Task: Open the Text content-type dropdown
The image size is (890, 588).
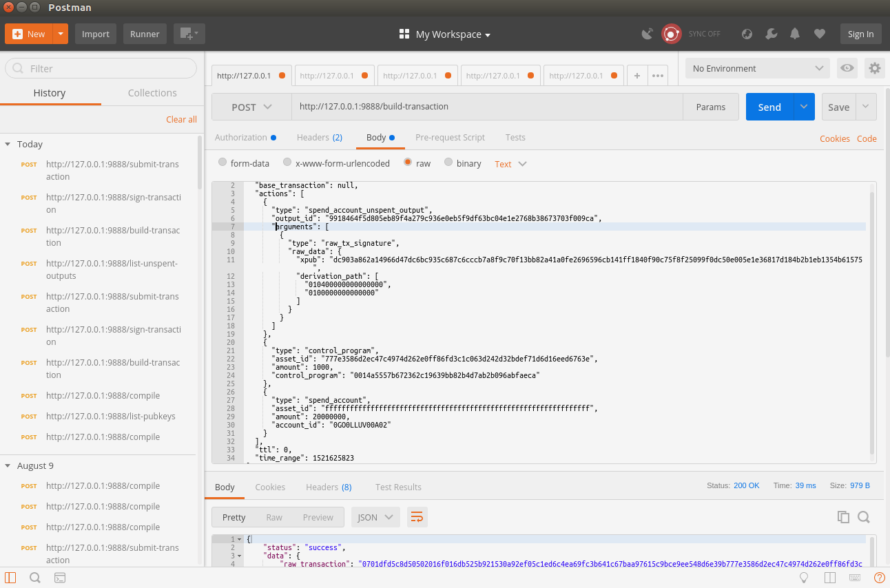Action: (x=510, y=164)
